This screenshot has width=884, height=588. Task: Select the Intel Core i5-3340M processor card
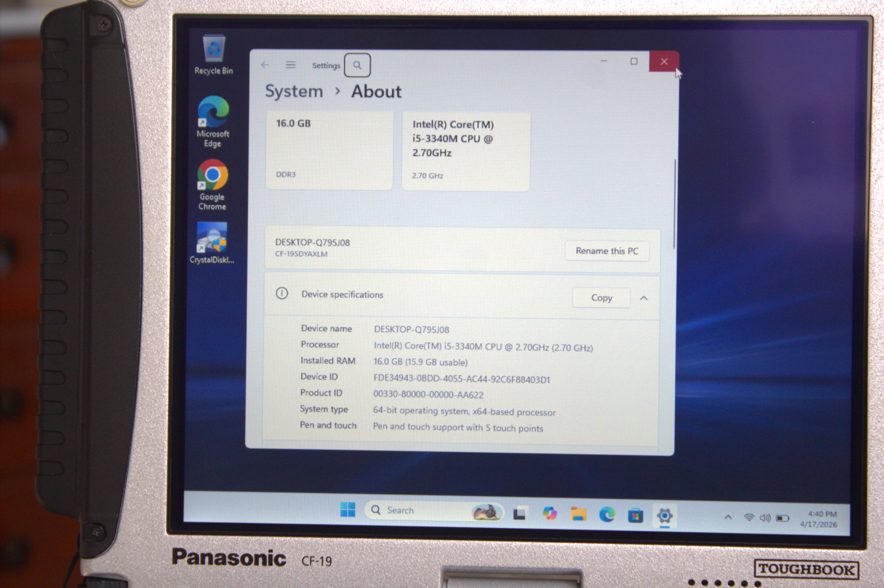coord(466,151)
